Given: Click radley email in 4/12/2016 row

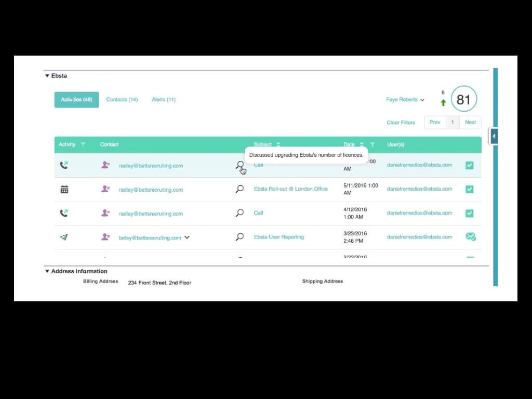Looking at the screenshot, I should coord(151,214).
